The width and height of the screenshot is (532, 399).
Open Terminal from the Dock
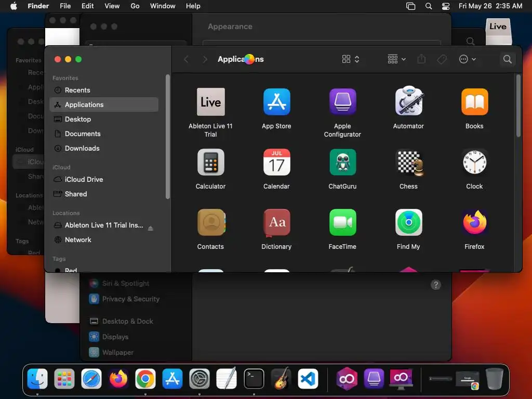(254, 378)
